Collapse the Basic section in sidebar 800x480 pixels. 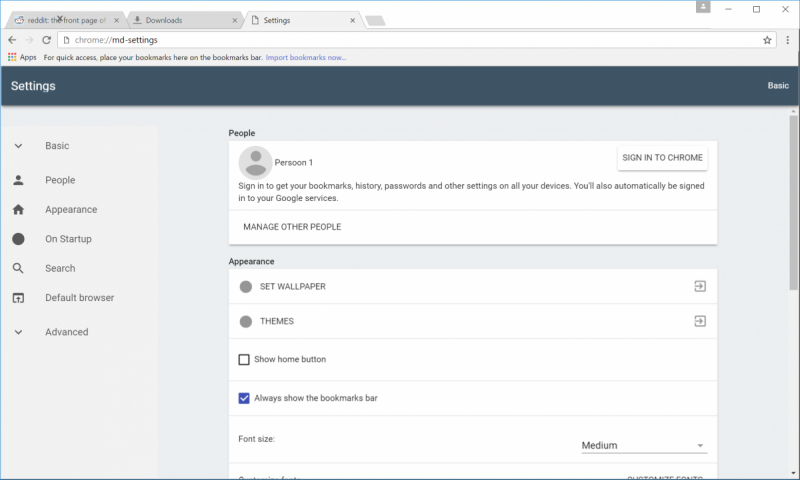[x=18, y=146]
